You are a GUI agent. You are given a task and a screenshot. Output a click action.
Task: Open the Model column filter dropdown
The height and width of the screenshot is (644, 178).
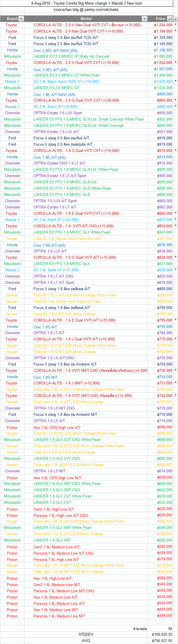(x=144, y=19)
